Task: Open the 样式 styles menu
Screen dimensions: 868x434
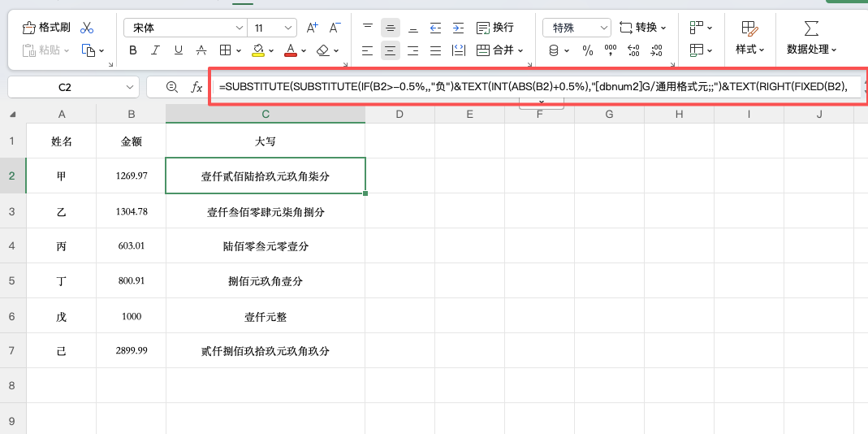Action: click(x=749, y=38)
